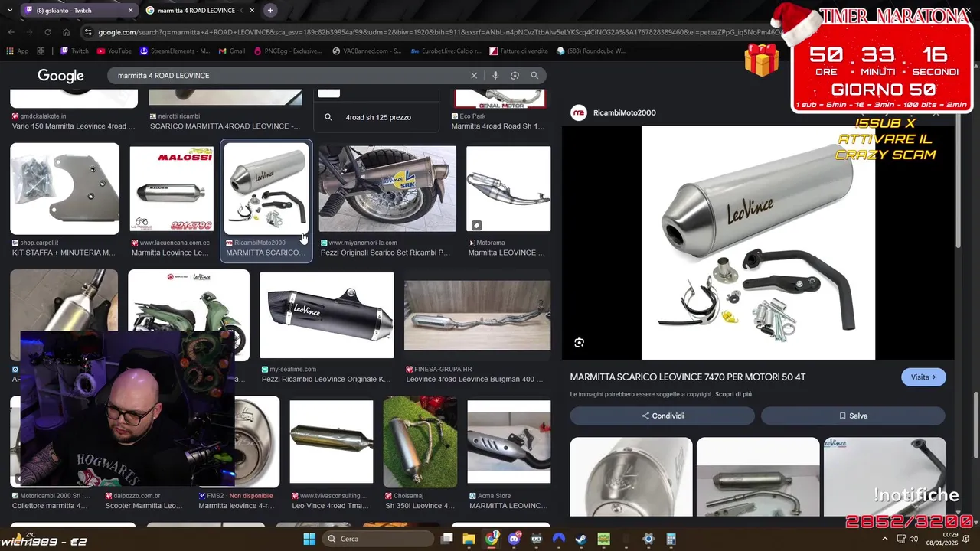Go back to previous page
This screenshot has width=980, height=551.
(x=11, y=32)
